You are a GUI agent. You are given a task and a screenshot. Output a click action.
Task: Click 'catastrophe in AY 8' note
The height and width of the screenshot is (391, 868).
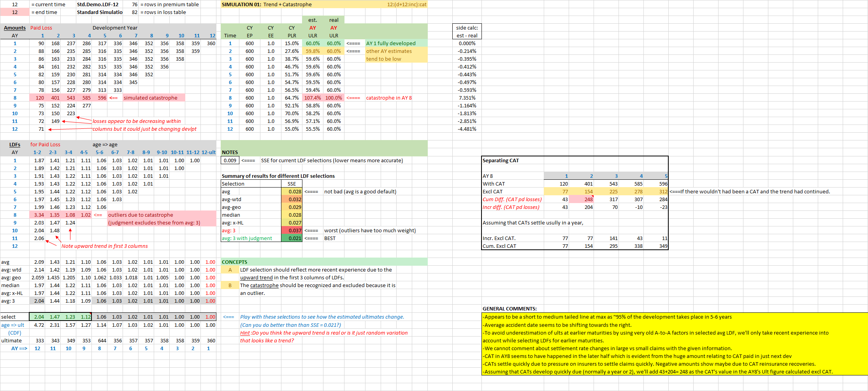(x=389, y=98)
